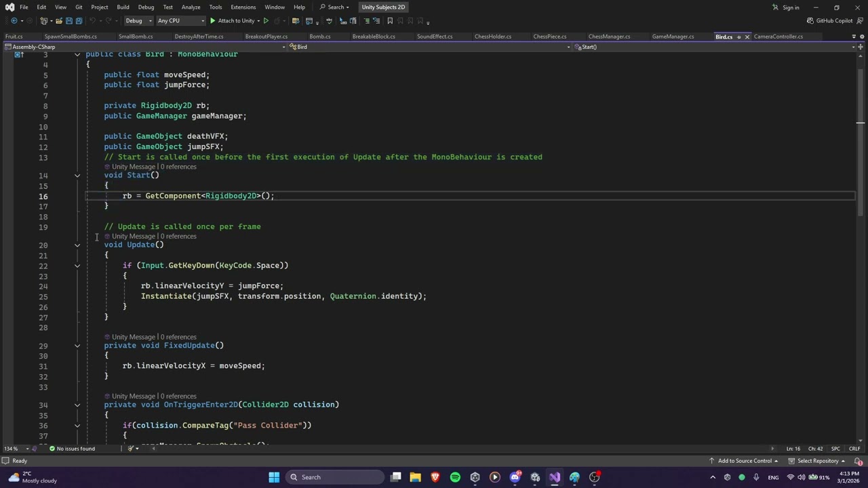This screenshot has width=868, height=488.
Task: Open the Debug menu
Action: coord(146,7)
